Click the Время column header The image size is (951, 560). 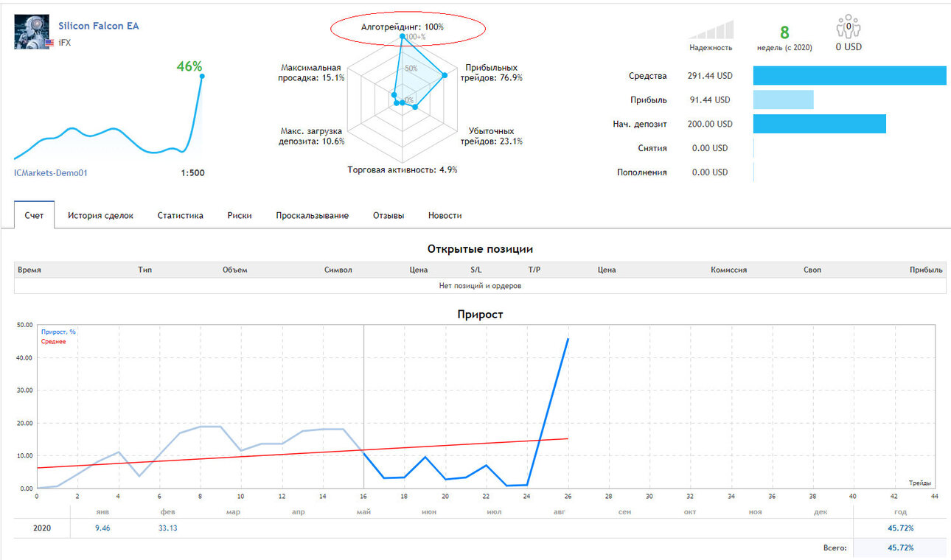click(x=29, y=270)
